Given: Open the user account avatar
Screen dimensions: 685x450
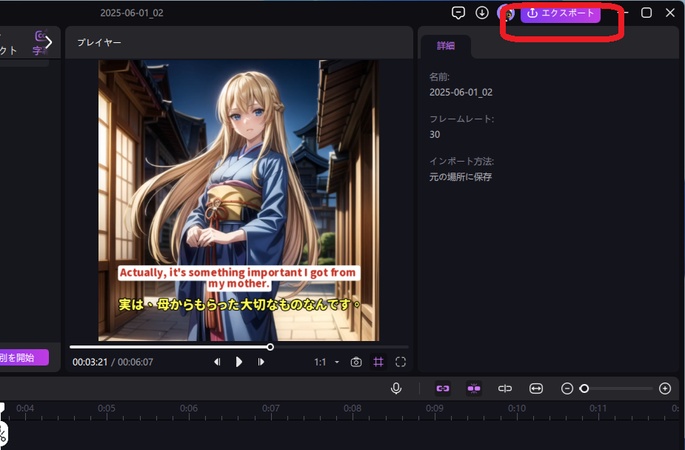Looking at the screenshot, I should pyautogui.click(x=506, y=14).
